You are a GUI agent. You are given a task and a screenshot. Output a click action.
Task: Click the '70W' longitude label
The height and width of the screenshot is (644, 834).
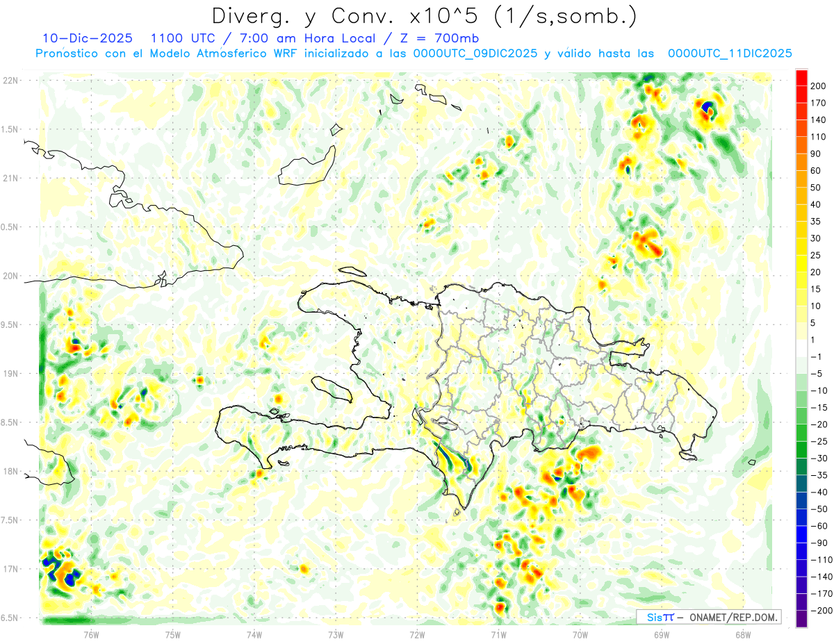point(580,634)
